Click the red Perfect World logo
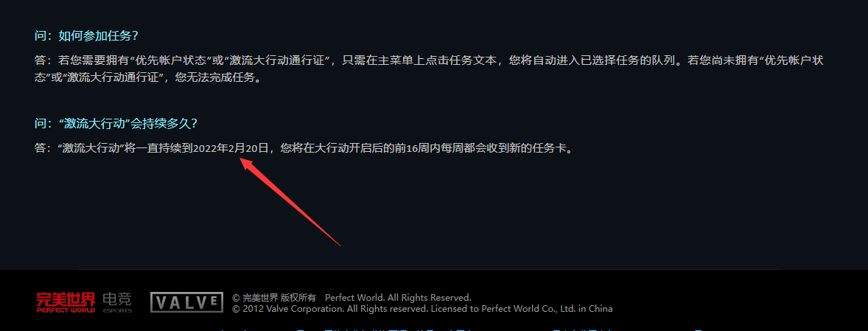 pos(66,302)
